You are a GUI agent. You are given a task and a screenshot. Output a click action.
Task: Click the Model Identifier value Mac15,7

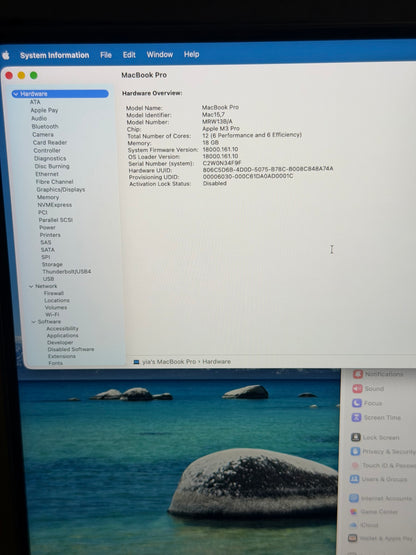[x=213, y=114]
